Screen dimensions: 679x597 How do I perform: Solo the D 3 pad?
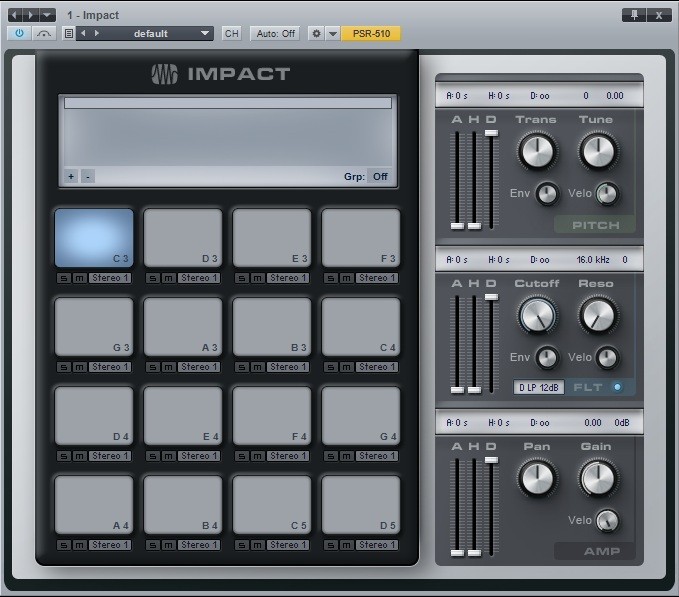(x=152, y=278)
